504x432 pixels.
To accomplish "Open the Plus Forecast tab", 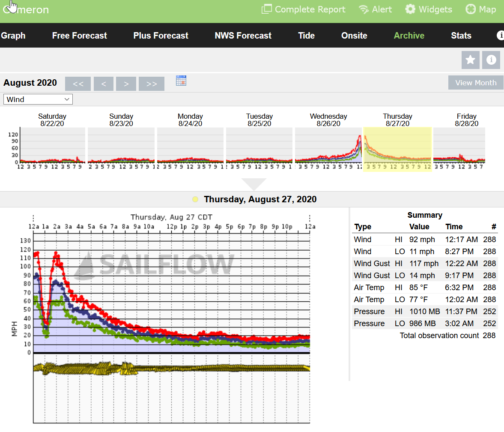I will pos(161,36).
